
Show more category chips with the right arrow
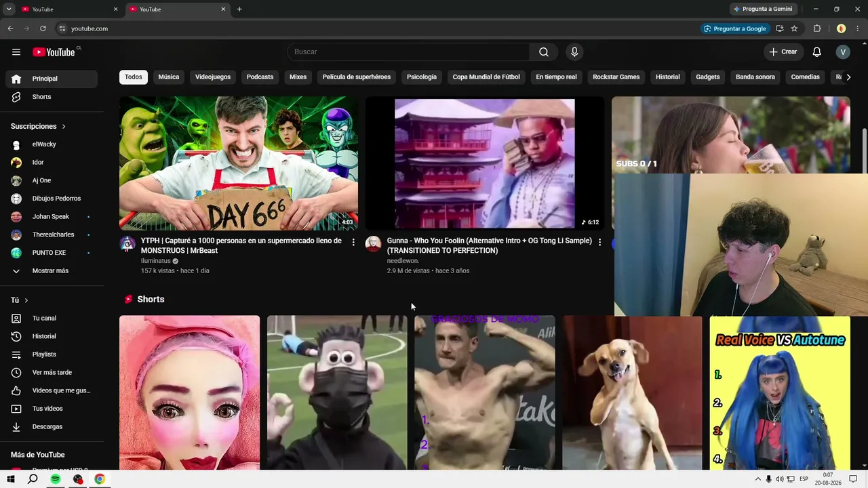[x=848, y=77]
